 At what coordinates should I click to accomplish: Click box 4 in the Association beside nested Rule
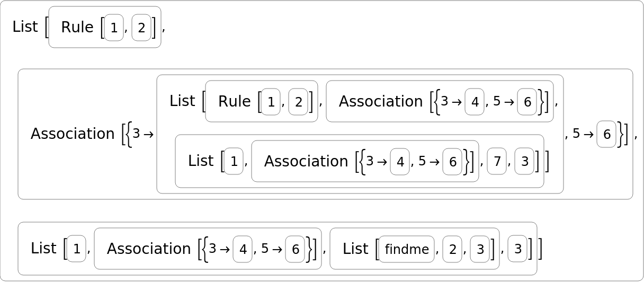475,102
